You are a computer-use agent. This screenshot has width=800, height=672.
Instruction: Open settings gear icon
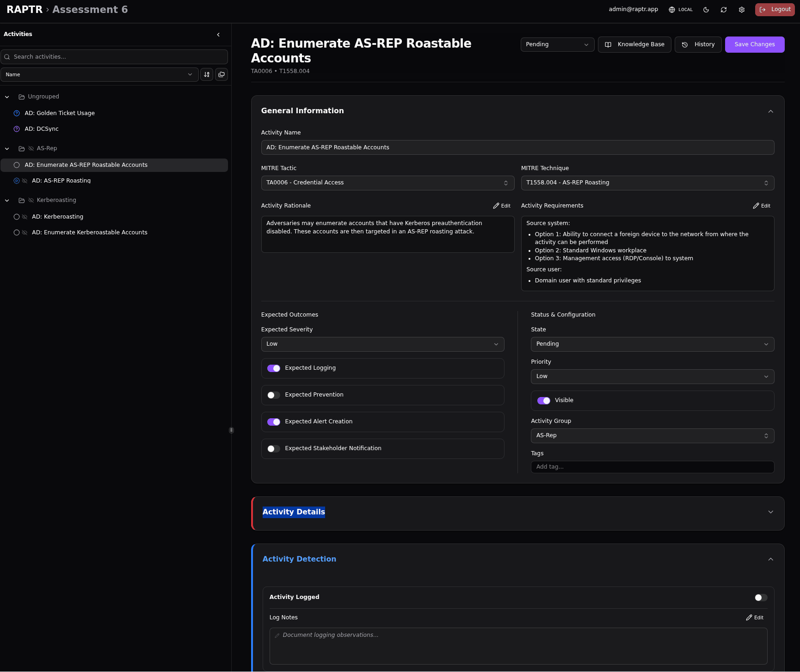pyautogui.click(x=742, y=10)
